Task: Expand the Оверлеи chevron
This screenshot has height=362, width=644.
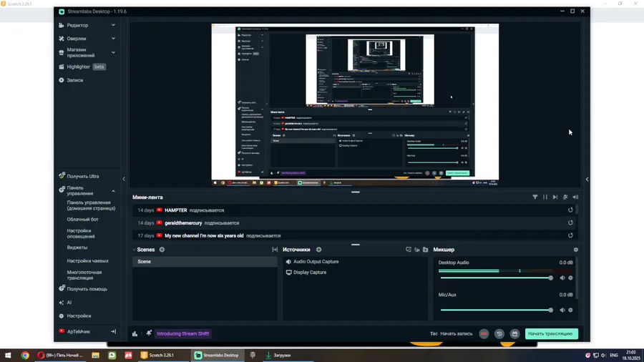Action: 113,39
